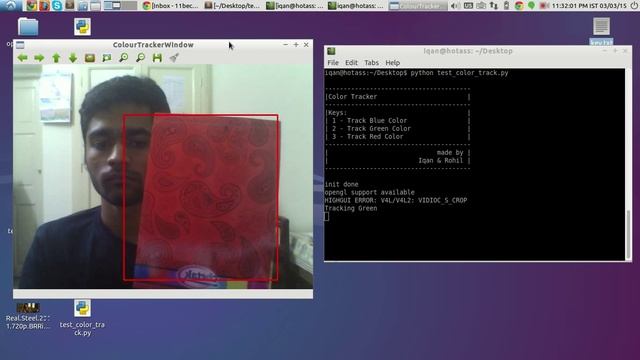Open the terminal Tabs menu
Screen dimensions: 640x360
click(x=371, y=62)
